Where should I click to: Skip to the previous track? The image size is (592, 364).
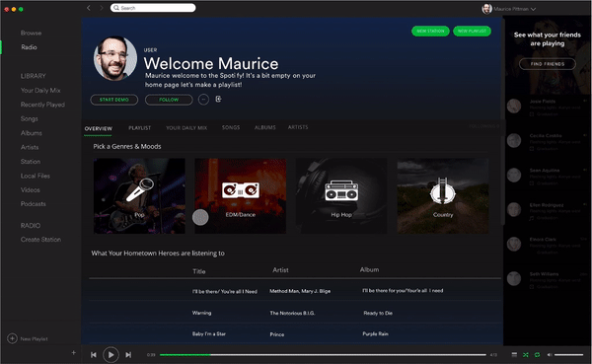point(94,354)
